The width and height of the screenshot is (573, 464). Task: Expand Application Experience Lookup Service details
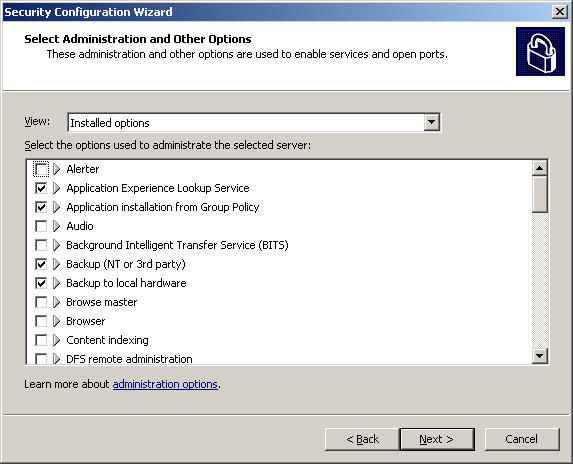click(56, 188)
